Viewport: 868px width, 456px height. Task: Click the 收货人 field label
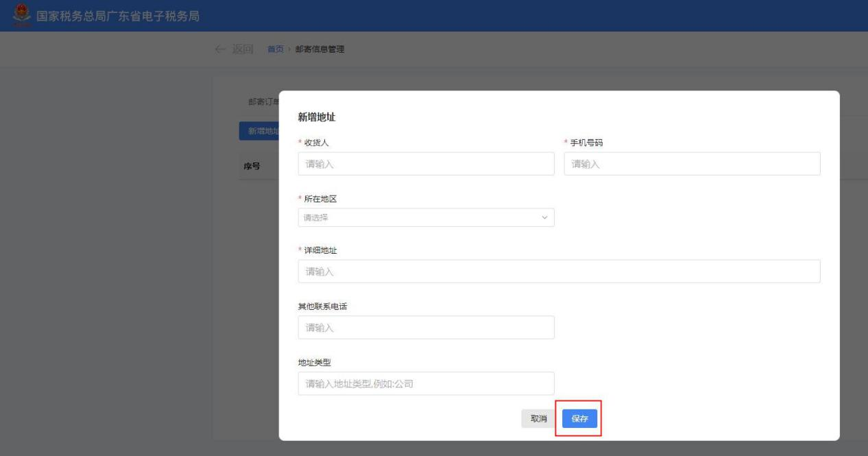coord(316,143)
